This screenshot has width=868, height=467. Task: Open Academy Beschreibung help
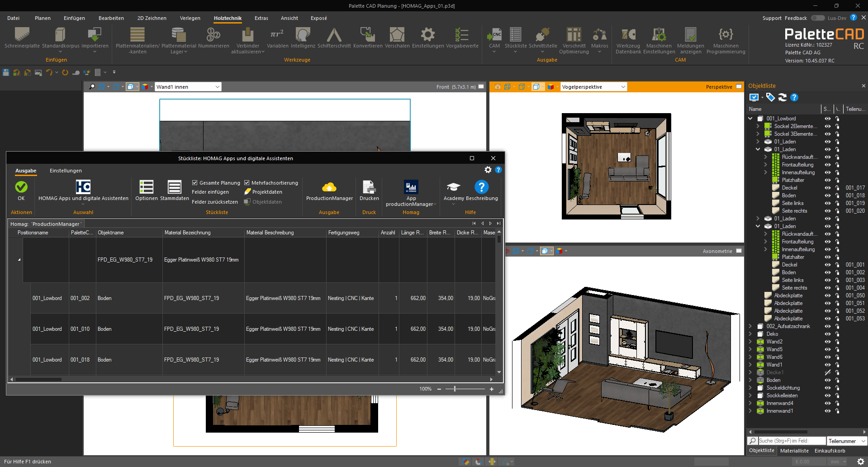click(x=481, y=188)
